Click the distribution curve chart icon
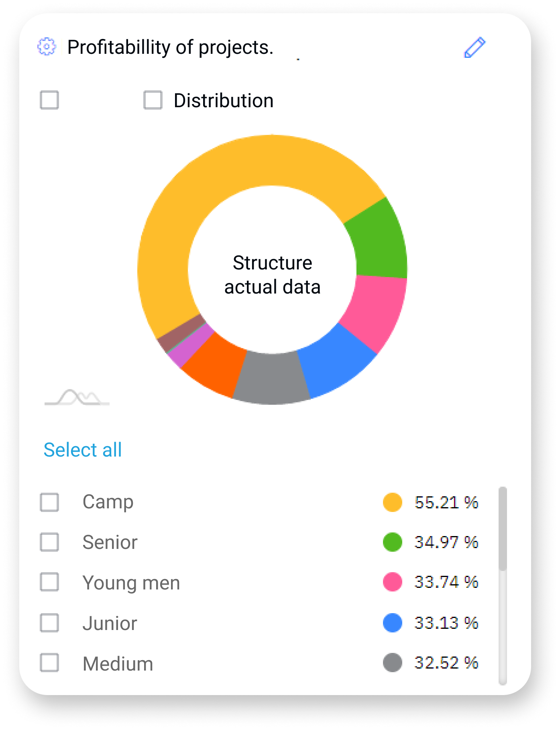560x730 pixels. tap(77, 397)
